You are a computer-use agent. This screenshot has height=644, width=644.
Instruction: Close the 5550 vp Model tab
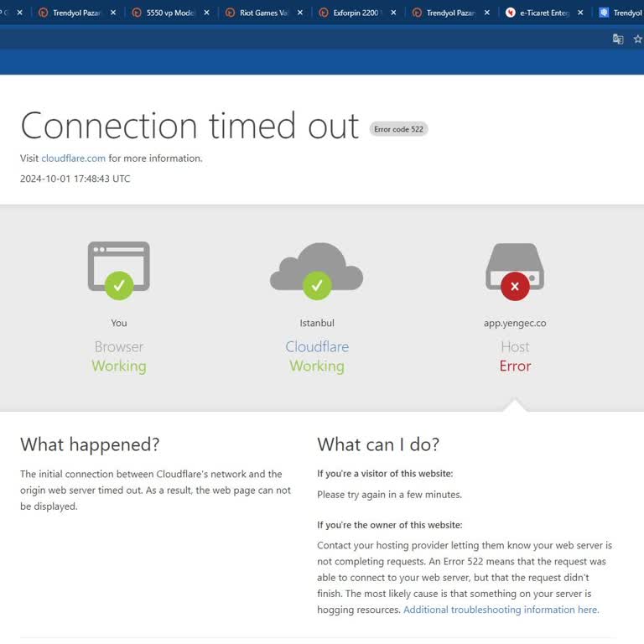point(207,13)
